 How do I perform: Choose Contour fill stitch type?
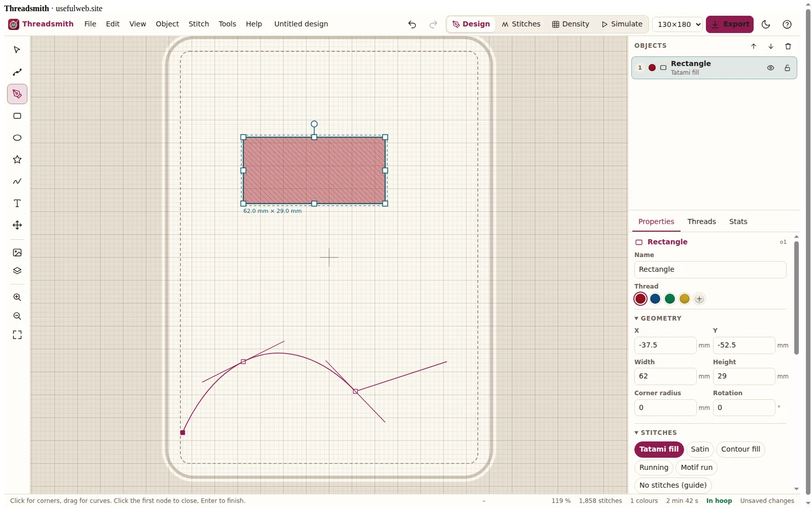pyautogui.click(x=740, y=449)
